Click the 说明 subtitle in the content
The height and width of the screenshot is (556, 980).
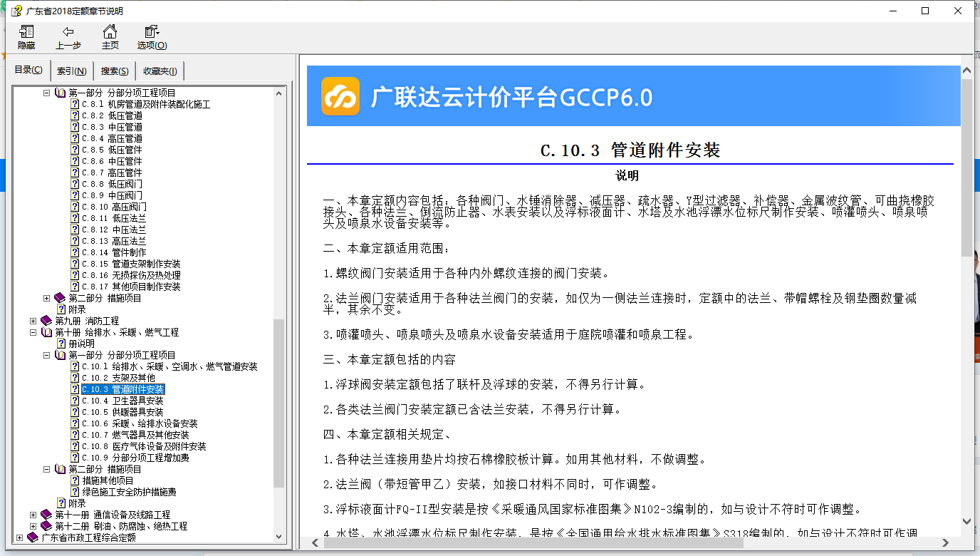[627, 175]
